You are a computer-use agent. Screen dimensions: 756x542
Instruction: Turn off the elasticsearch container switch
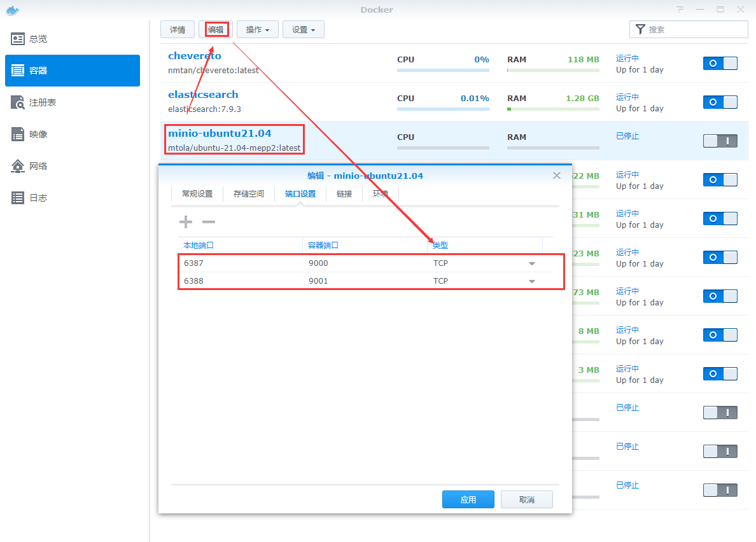pyautogui.click(x=720, y=102)
